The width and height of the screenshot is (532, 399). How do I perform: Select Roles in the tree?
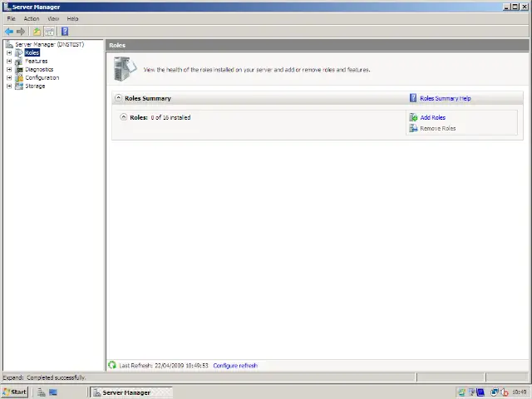32,52
